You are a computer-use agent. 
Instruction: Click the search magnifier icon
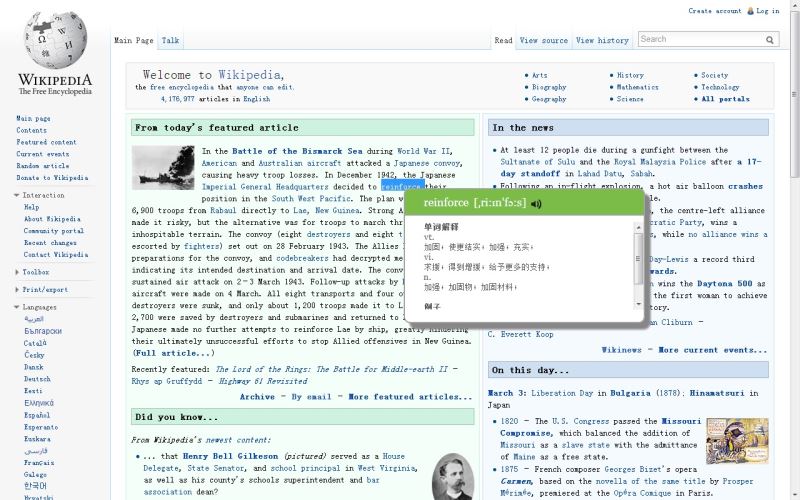769,40
